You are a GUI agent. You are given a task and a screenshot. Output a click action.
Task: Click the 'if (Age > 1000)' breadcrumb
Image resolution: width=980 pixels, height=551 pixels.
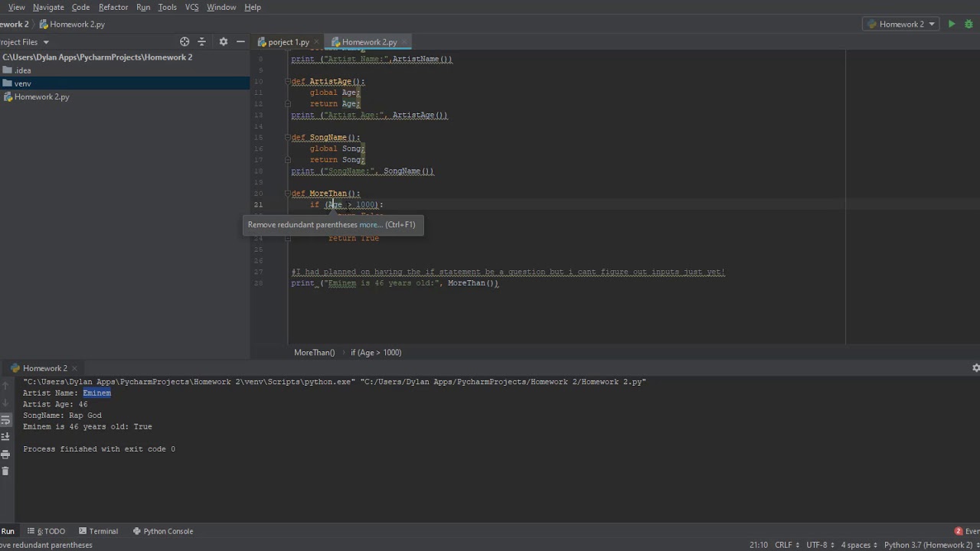[x=376, y=353]
